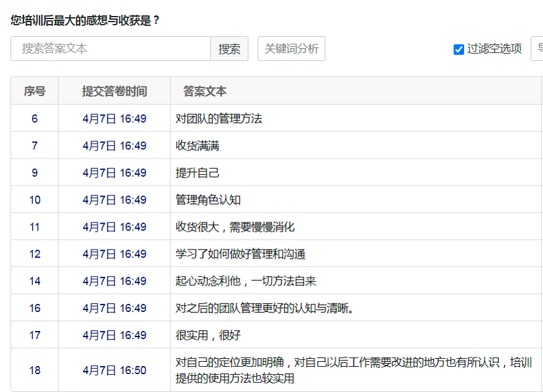
Task: Click the answer text 起心动念利他，一切方法自来
Action: (x=246, y=281)
